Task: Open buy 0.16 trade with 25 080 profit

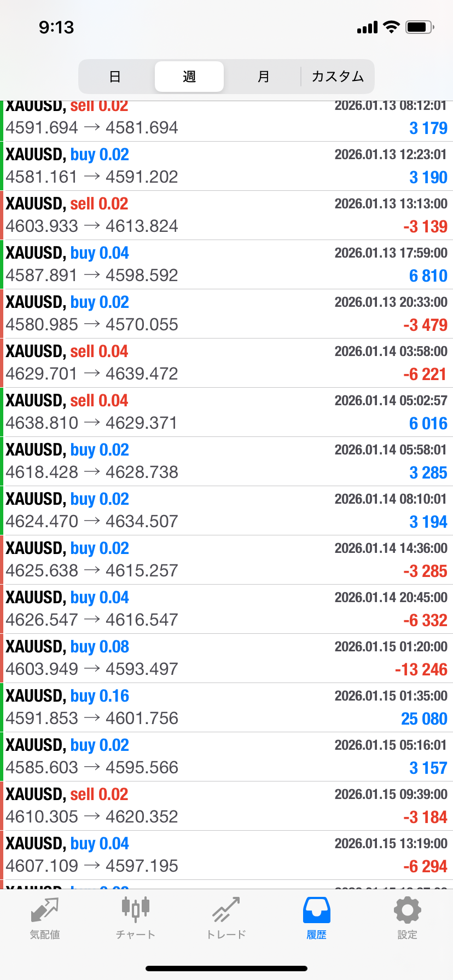Action: [226, 707]
